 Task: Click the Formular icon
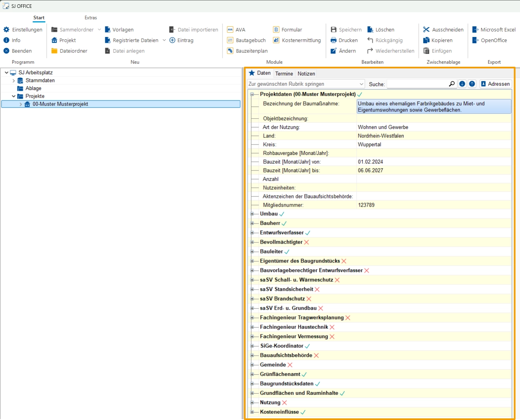(276, 29)
